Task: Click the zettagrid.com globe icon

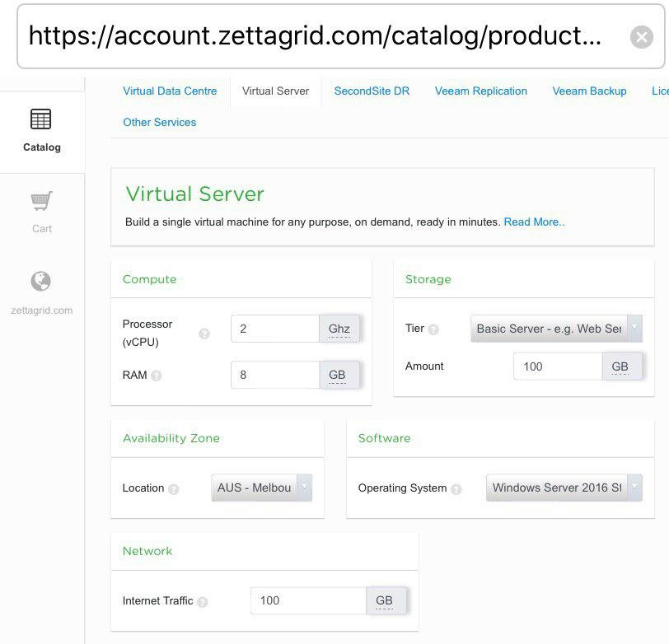Action: click(x=41, y=282)
